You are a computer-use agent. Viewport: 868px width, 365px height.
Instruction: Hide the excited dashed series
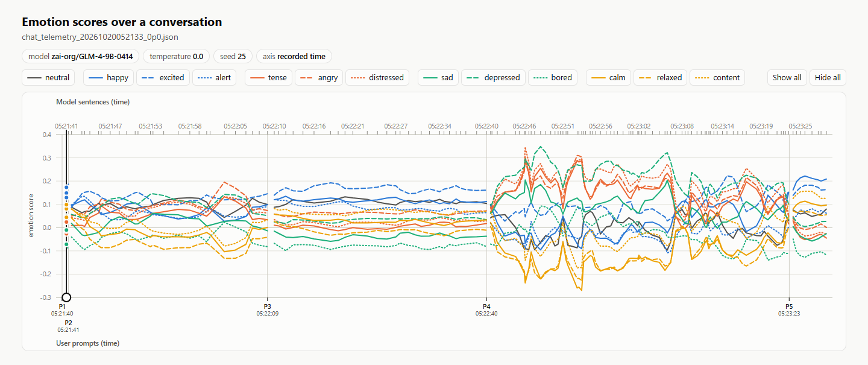point(164,77)
